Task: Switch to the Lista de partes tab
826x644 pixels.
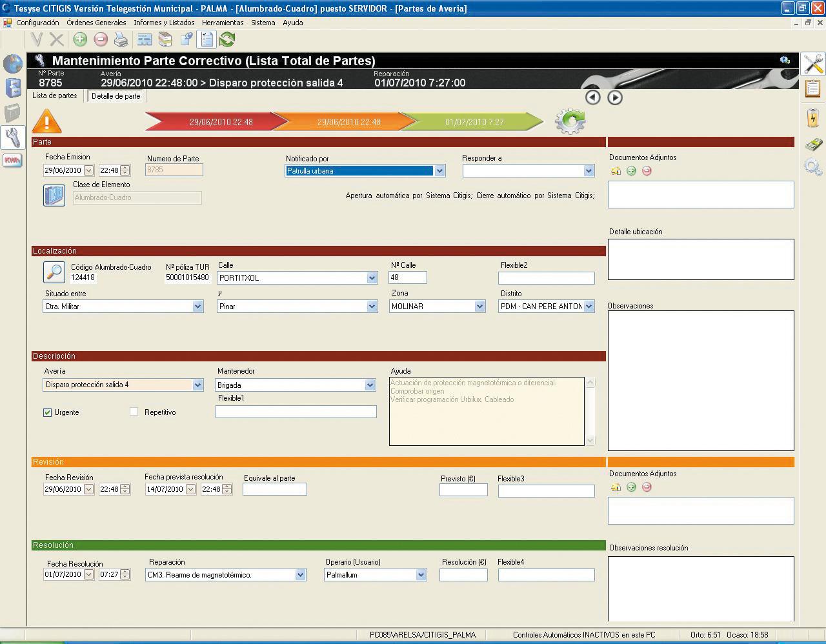Action: click(55, 96)
